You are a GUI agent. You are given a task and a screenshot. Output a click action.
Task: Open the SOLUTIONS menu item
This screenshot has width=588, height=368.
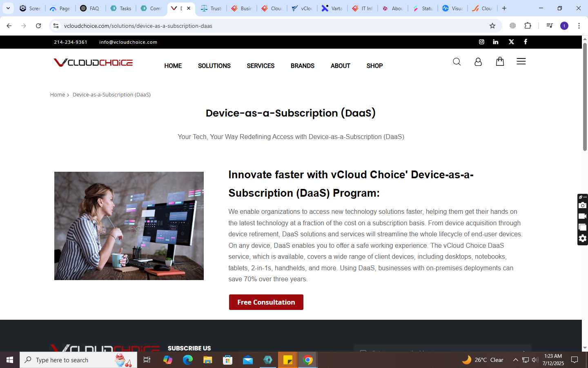coord(214,66)
